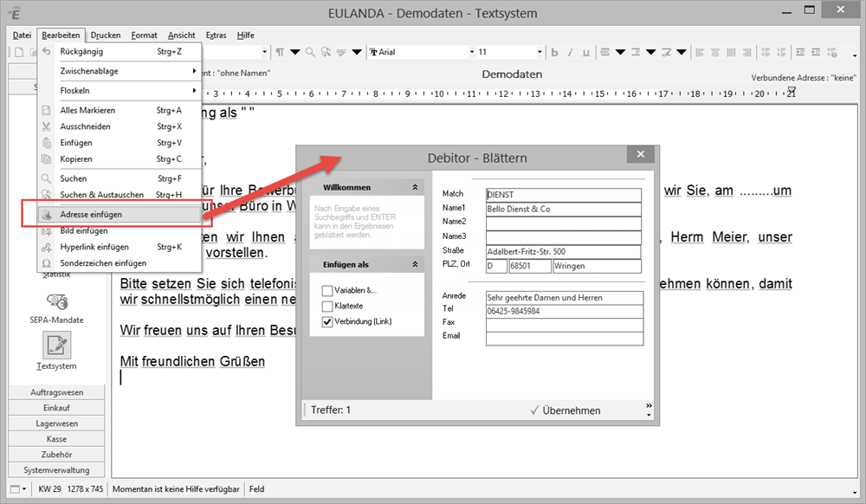This screenshot has width=866, height=504.
Task: Open Lagerwesen sidebar section
Action: [x=57, y=423]
